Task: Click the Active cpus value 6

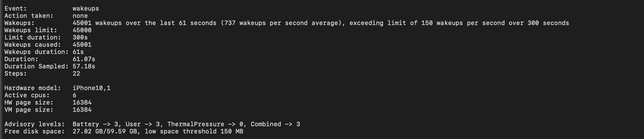Action: point(74,95)
